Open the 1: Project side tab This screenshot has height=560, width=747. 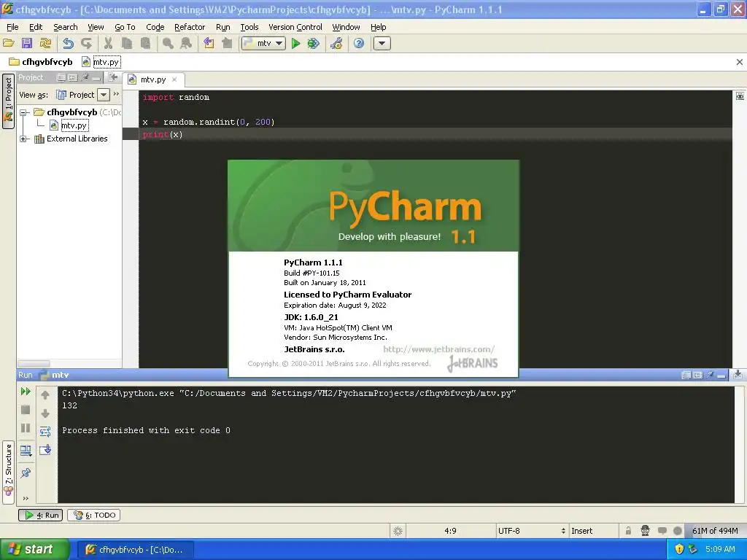(8, 101)
